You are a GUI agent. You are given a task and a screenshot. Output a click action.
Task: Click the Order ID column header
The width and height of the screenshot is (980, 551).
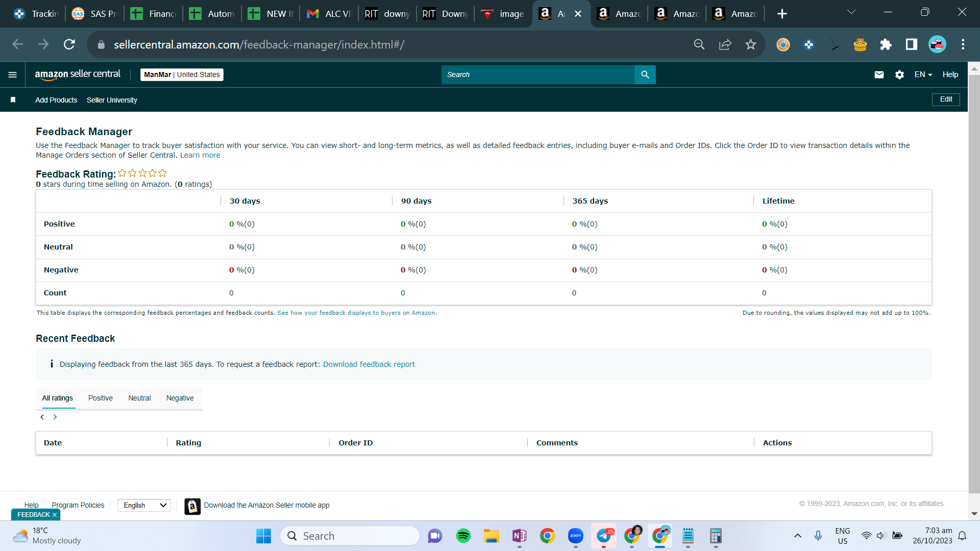click(355, 443)
